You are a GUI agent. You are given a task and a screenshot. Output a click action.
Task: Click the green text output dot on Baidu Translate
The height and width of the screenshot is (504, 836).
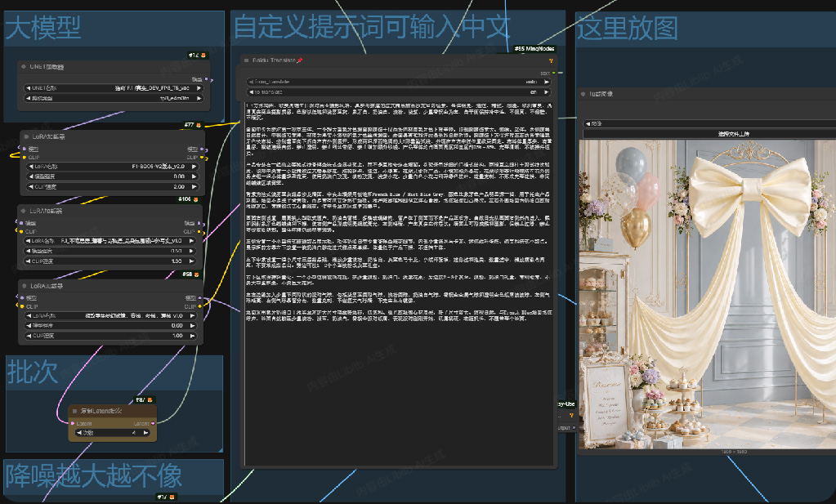[x=554, y=73]
